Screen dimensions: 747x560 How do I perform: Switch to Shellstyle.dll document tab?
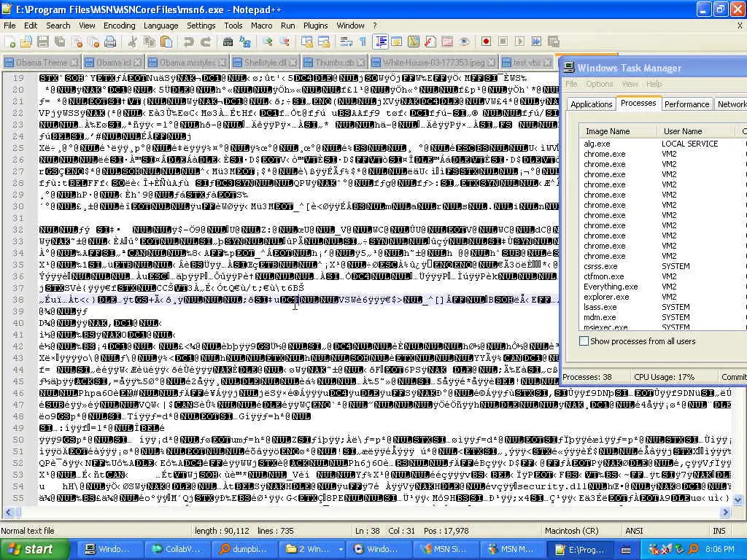click(x=265, y=63)
